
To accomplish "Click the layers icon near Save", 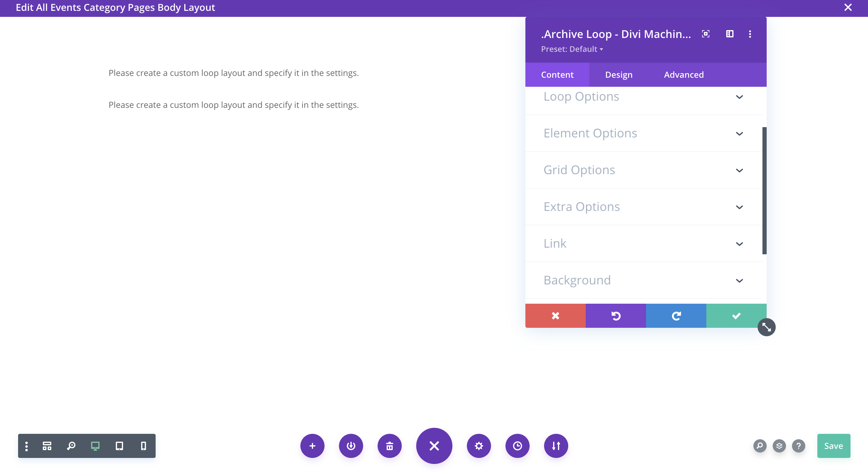I will click(779, 446).
